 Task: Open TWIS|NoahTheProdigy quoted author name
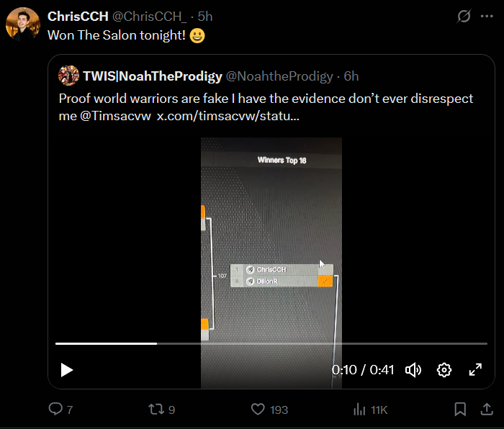(x=153, y=76)
